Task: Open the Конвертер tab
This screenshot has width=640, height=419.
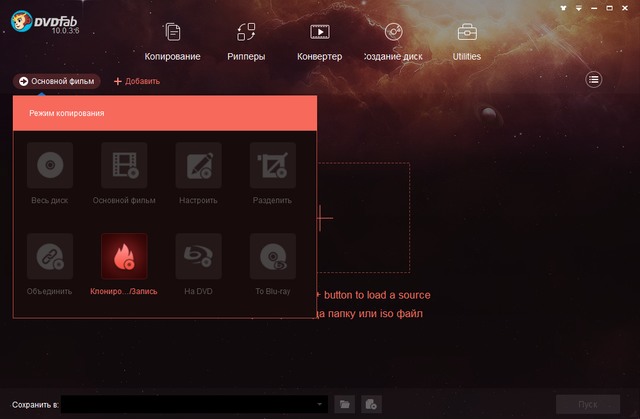Action: [x=320, y=41]
